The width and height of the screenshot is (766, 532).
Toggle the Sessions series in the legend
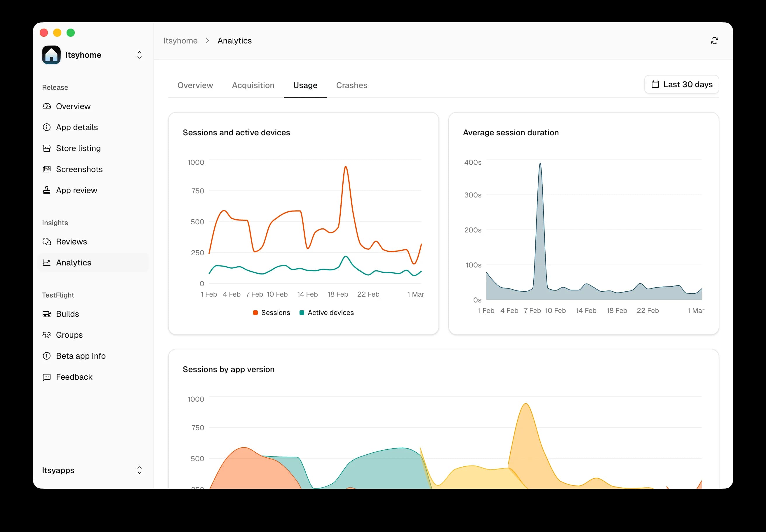[276, 312]
